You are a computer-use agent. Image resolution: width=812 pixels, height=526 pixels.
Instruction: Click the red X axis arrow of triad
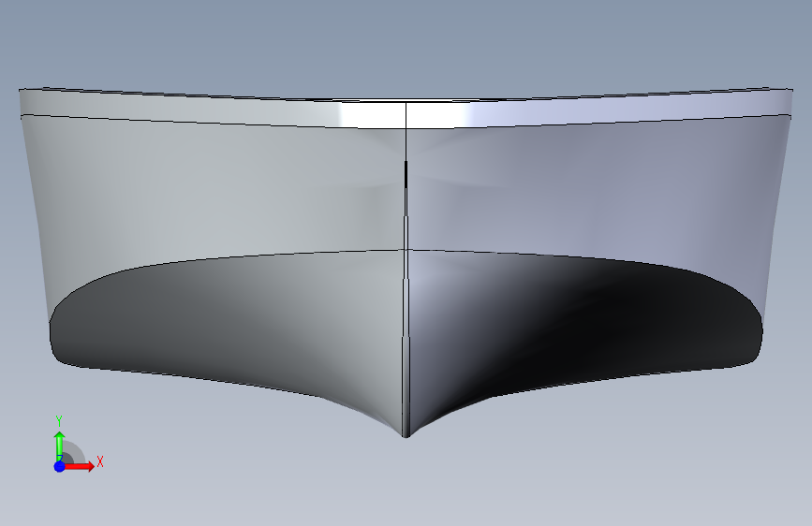point(79,466)
